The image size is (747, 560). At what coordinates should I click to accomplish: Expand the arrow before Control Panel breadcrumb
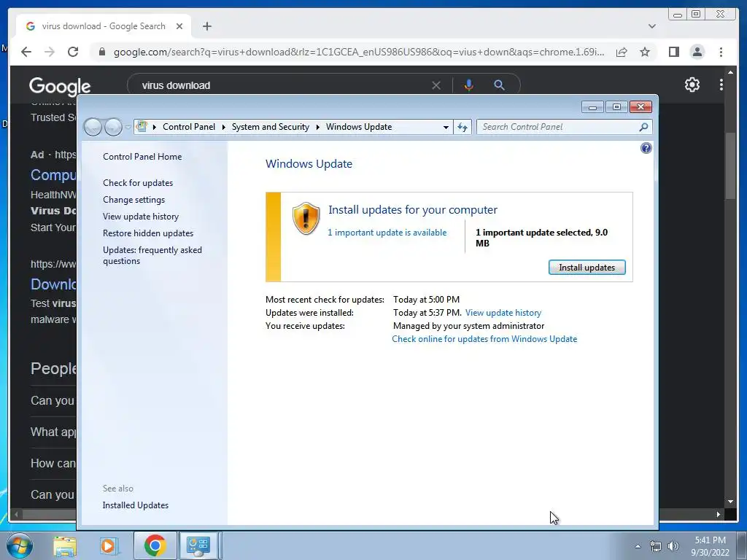155,127
